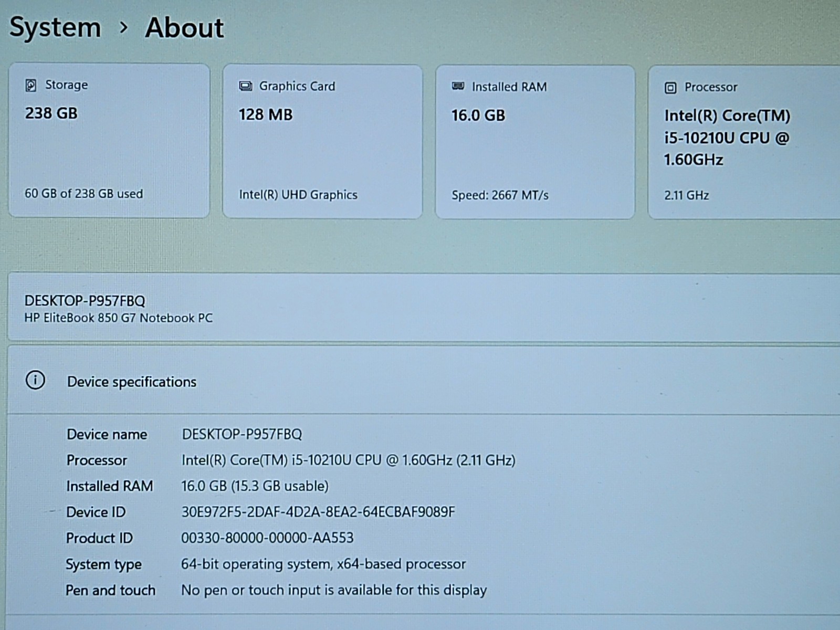Open the Storage card showing 238 GB

(109, 141)
